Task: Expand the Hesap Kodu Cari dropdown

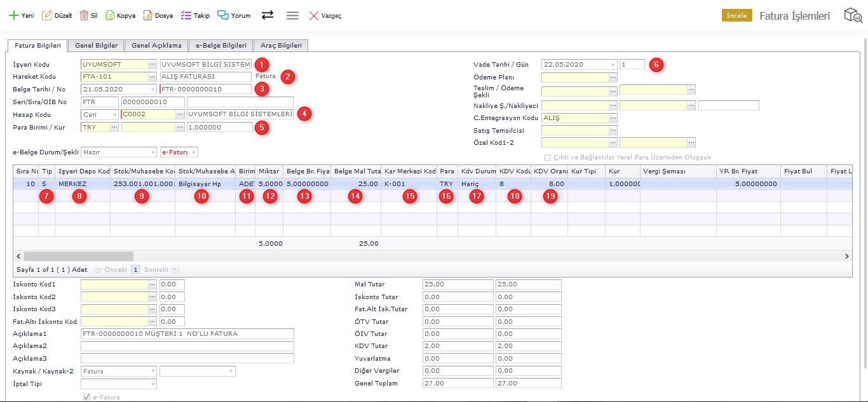Action: 114,114
